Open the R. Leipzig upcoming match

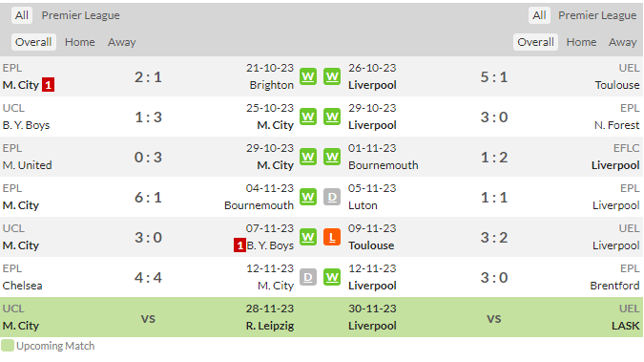click(x=270, y=326)
